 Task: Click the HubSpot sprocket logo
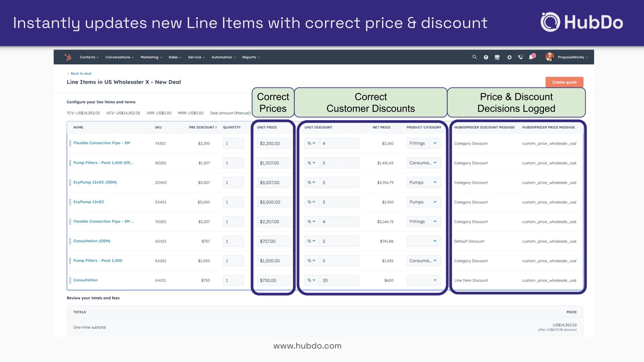[x=68, y=57]
